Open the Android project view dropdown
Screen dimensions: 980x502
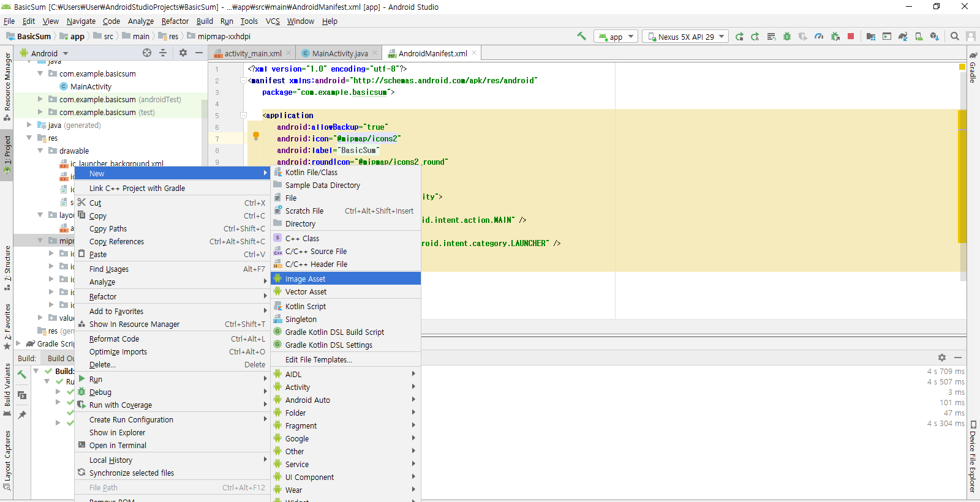[45, 53]
